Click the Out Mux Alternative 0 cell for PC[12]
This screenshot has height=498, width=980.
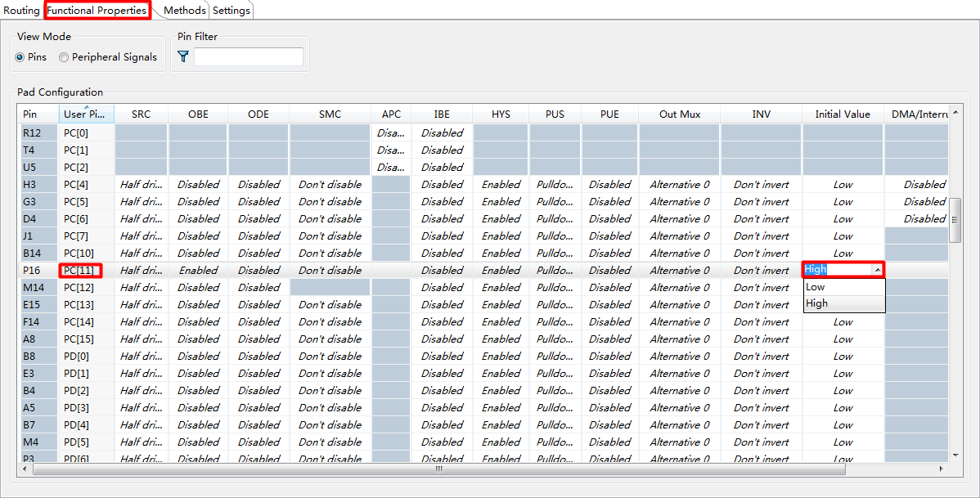click(680, 287)
